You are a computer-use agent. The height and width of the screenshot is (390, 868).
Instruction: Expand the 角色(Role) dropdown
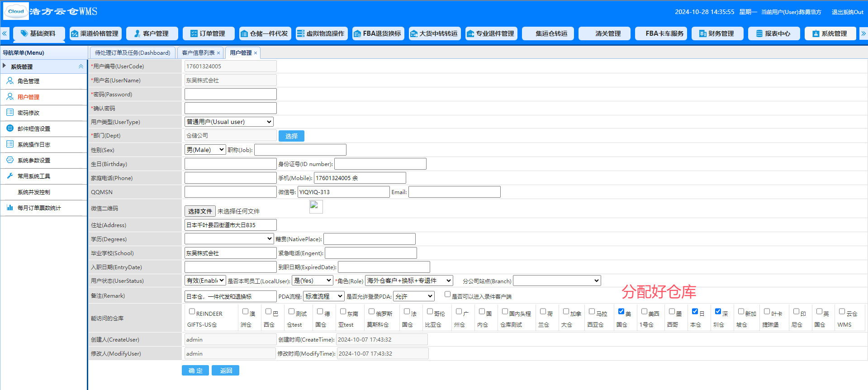(409, 281)
